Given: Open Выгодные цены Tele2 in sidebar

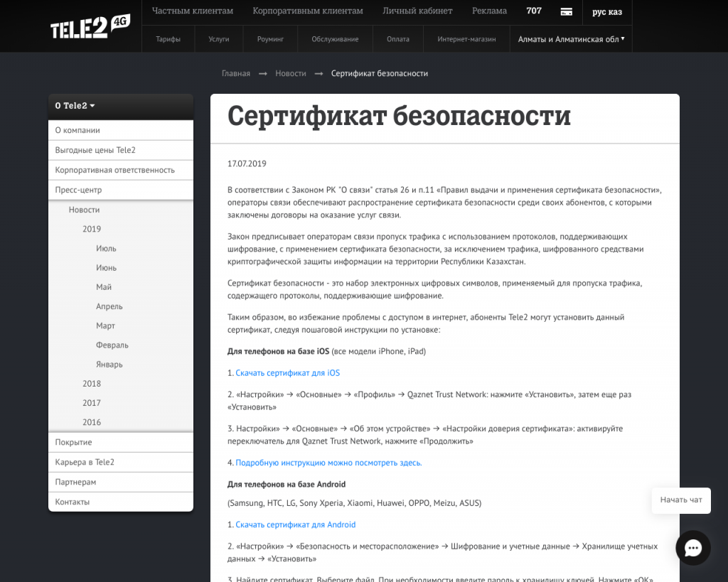Looking at the screenshot, I should [x=121, y=151].
